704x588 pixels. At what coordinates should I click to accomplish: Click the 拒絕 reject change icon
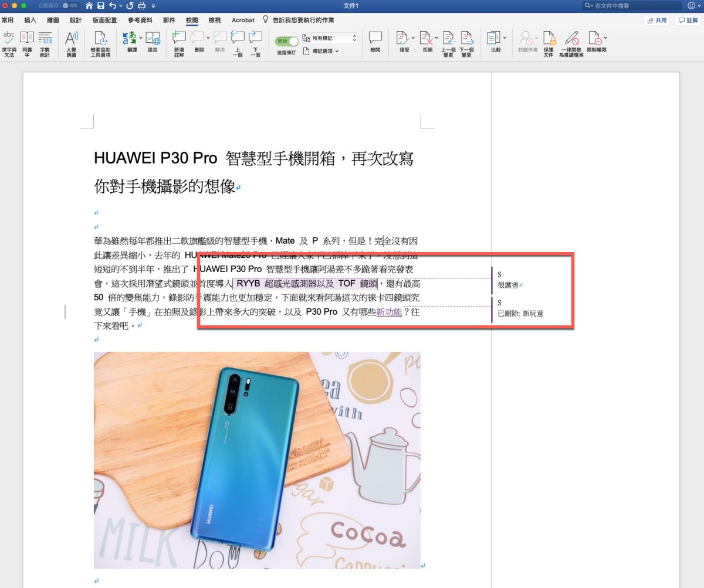[x=426, y=39]
